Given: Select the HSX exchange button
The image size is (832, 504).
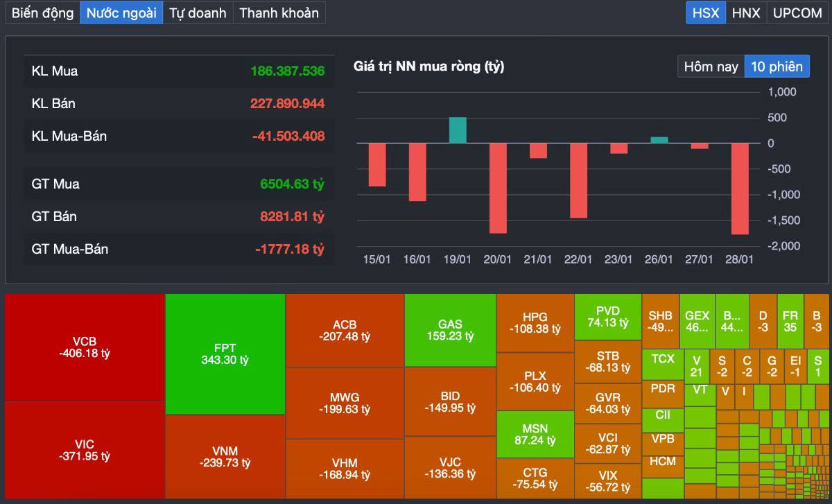Looking at the screenshot, I should (x=706, y=12).
